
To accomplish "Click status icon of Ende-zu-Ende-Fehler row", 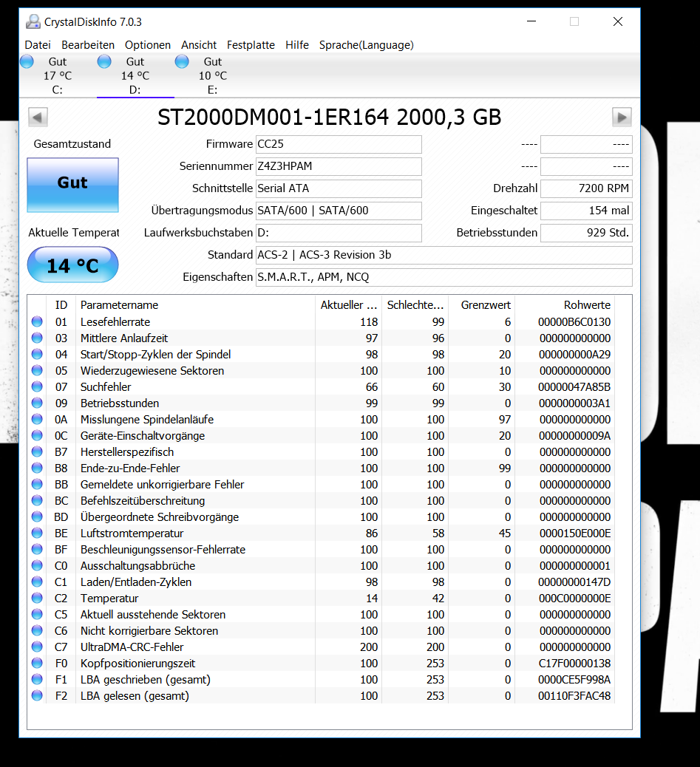I will click(x=37, y=468).
